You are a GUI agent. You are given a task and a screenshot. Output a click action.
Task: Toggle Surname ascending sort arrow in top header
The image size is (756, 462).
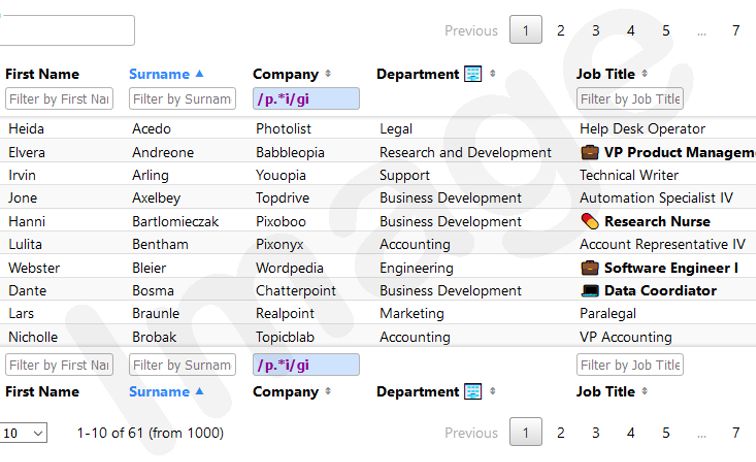199,74
